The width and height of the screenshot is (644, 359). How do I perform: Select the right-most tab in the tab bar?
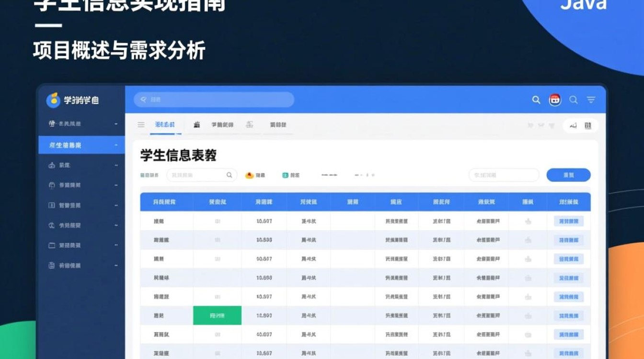[x=277, y=124]
